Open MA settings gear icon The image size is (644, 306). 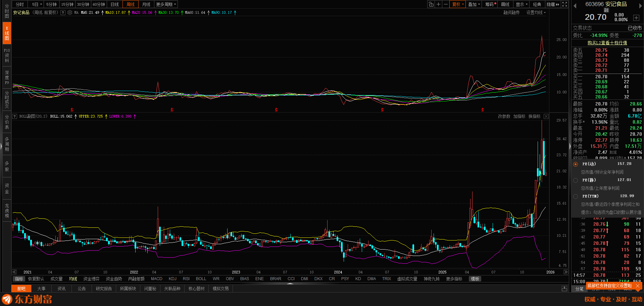click(70, 13)
